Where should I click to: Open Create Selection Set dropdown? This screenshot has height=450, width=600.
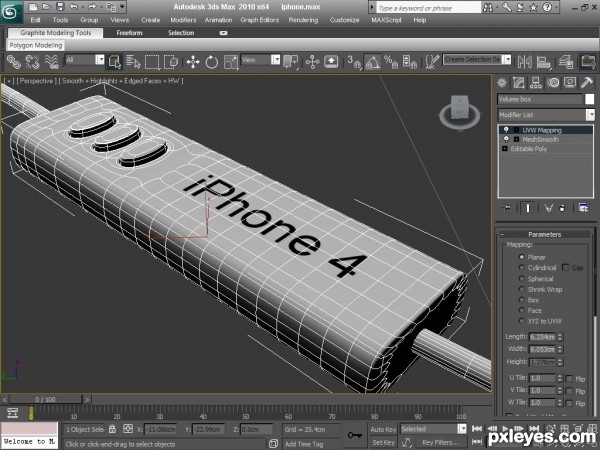[507, 60]
